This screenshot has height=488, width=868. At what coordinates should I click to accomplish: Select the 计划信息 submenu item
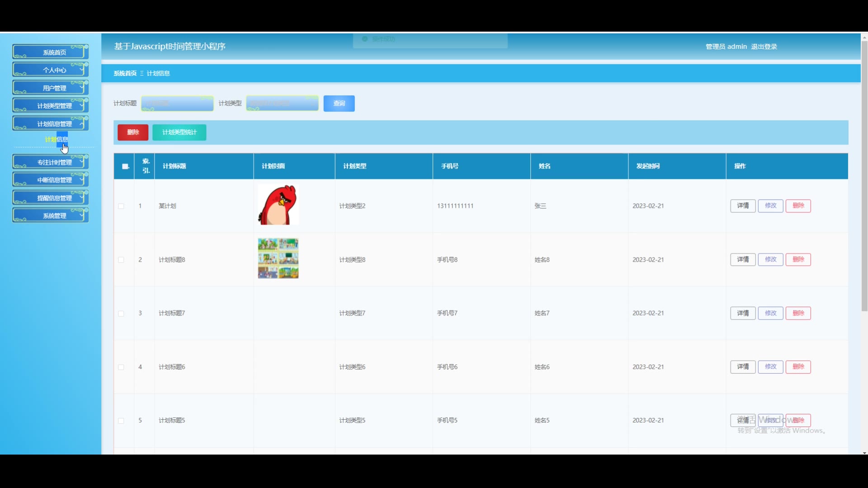[56, 139]
